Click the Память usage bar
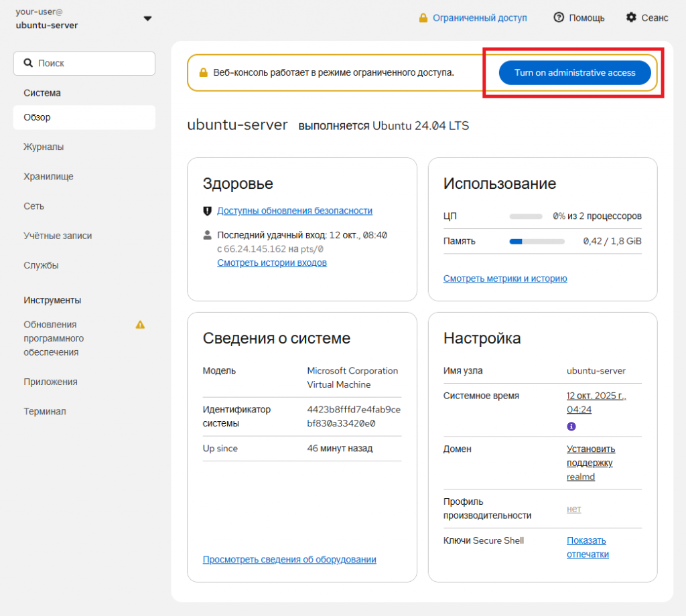 (x=537, y=241)
